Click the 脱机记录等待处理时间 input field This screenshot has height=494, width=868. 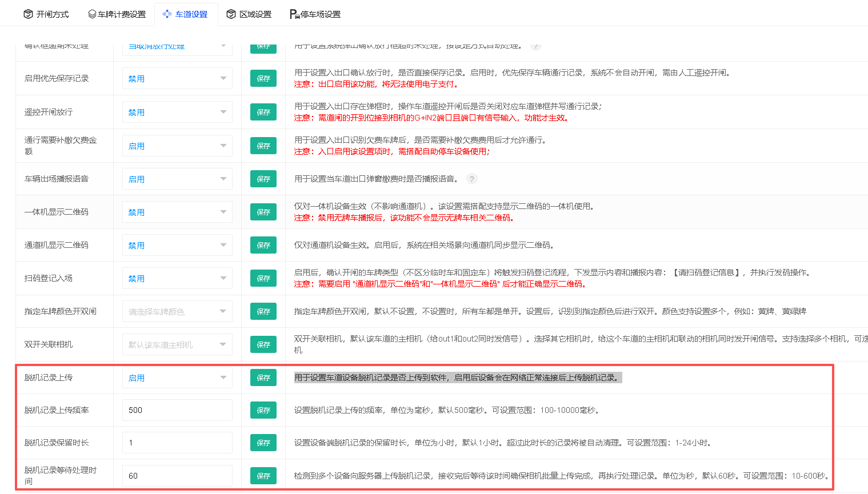coord(177,476)
